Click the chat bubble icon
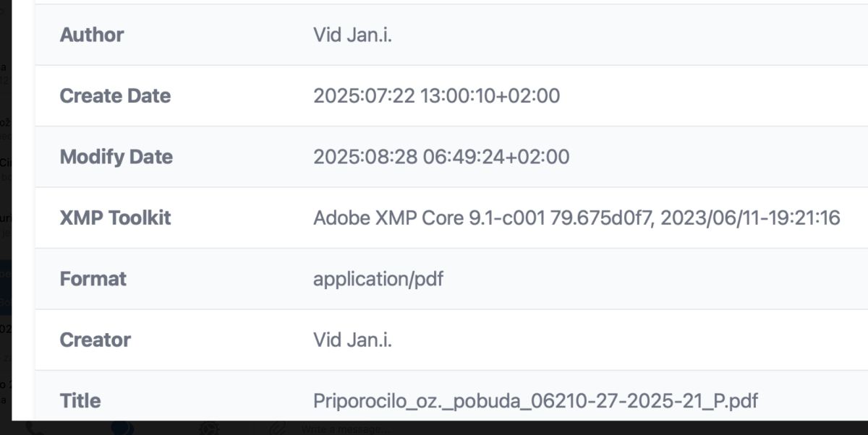868x435 pixels. pyautogui.click(x=122, y=428)
